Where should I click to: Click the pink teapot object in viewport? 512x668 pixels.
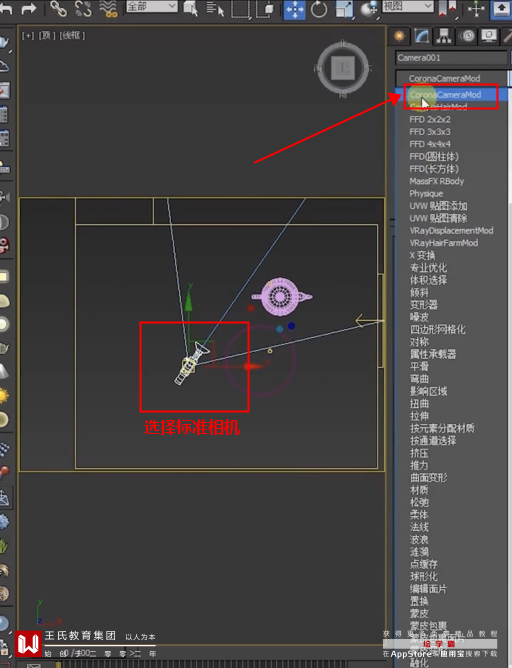coord(281,297)
